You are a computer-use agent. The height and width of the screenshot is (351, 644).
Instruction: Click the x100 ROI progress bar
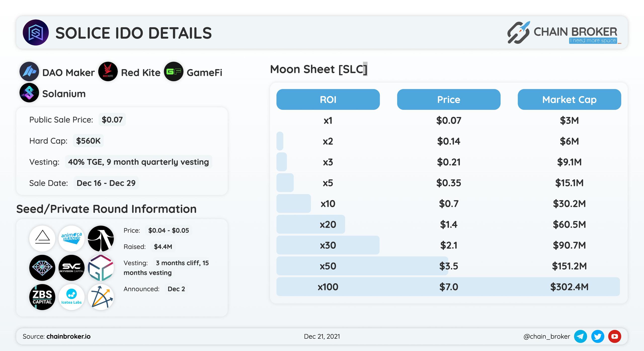pos(448,287)
